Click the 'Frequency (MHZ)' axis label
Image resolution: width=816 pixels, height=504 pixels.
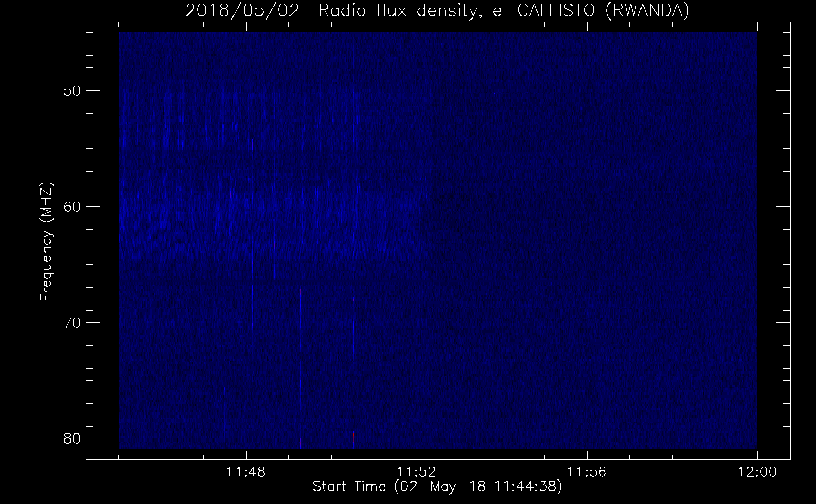[x=46, y=242]
